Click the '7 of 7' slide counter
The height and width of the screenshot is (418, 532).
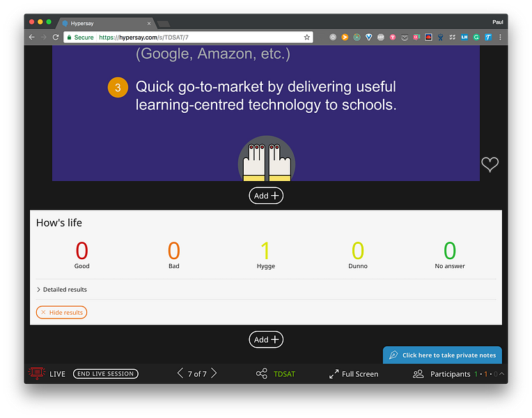coord(197,374)
